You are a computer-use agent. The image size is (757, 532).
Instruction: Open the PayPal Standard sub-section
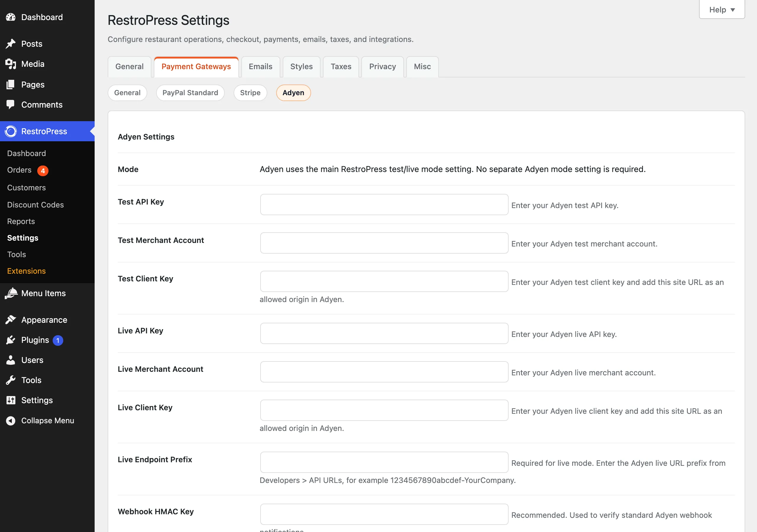pyautogui.click(x=190, y=93)
